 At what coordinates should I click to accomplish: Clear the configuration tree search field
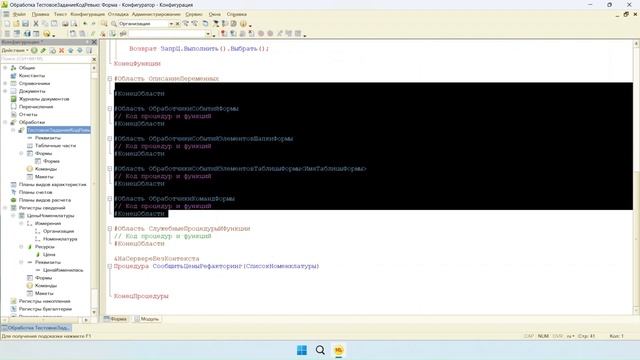pyautogui.click(x=94, y=59)
